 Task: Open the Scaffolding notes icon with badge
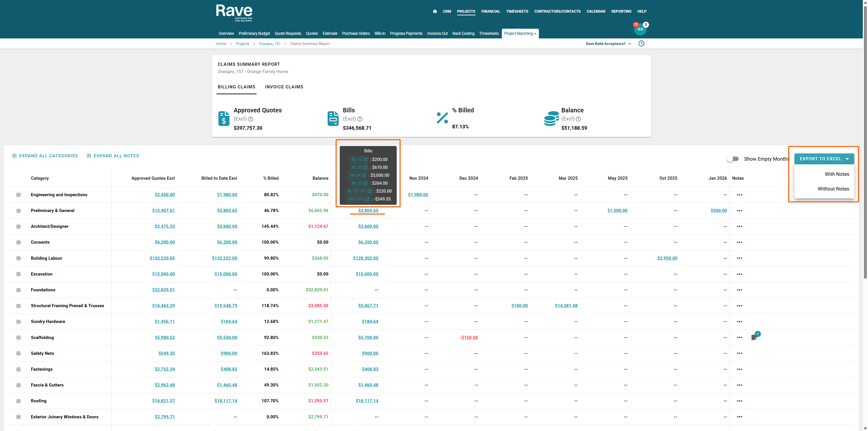click(754, 337)
